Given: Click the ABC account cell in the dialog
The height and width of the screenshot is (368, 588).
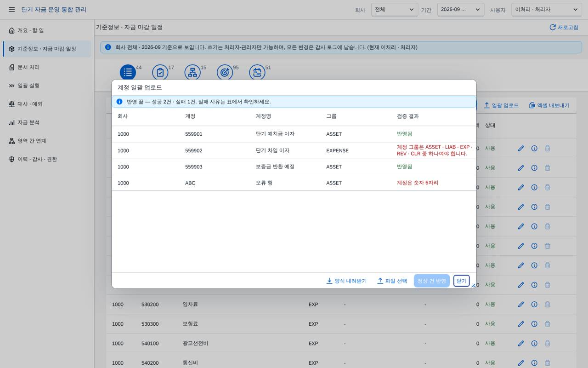Looking at the screenshot, I should [190, 183].
